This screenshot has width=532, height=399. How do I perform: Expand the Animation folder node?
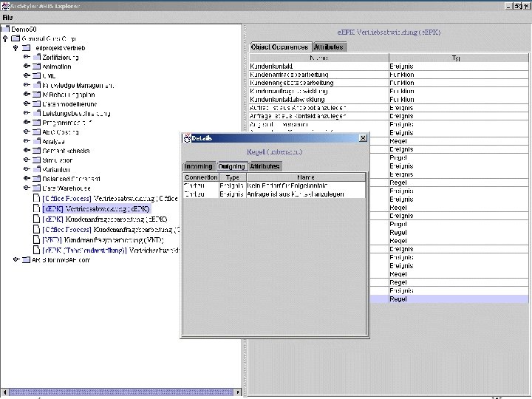tap(27, 66)
